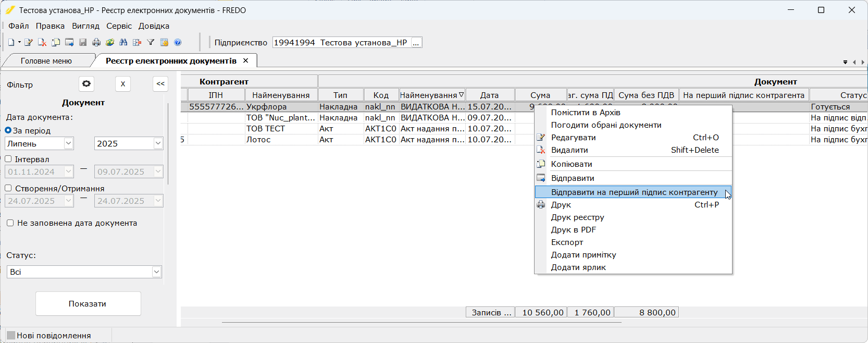
Task: Choose Друк в PDF menu item
Action: coord(633,230)
